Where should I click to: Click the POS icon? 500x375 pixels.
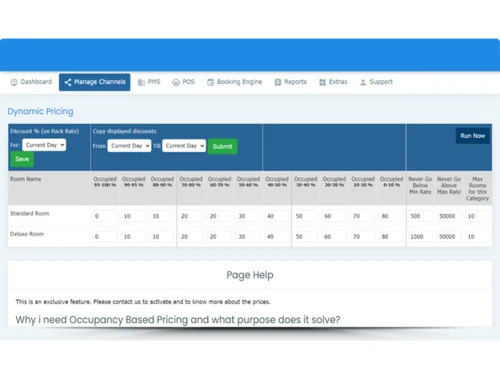[176, 82]
